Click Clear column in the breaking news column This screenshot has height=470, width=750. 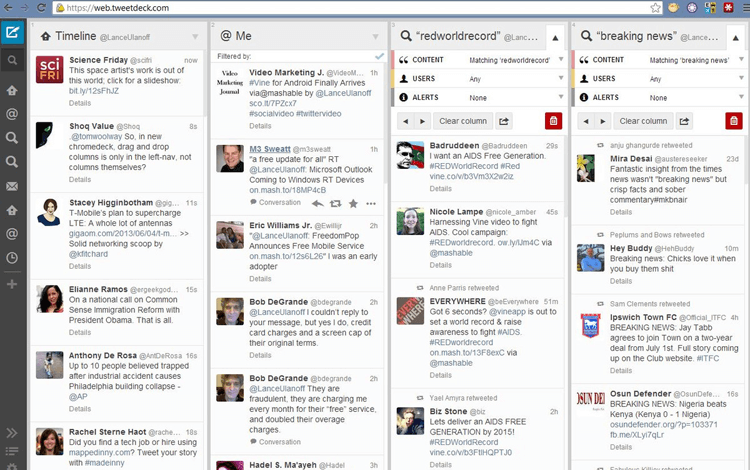tap(643, 121)
